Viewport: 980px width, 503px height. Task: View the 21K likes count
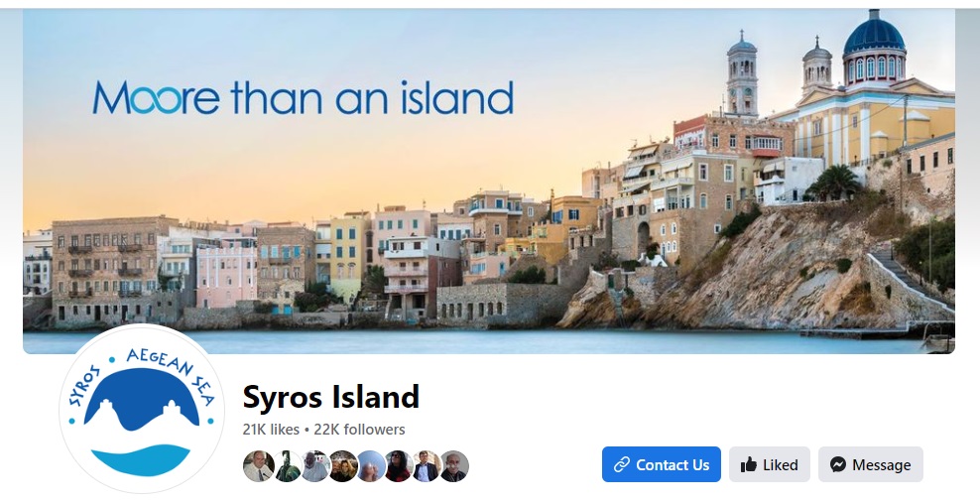pos(271,430)
